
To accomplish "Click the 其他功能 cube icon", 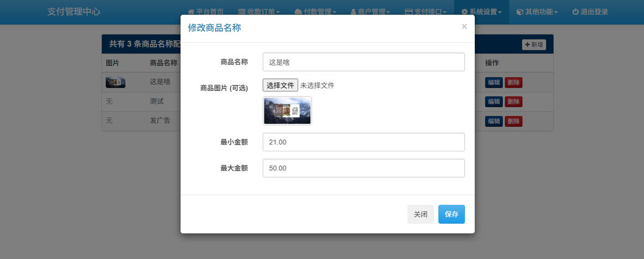I will pos(520,12).
